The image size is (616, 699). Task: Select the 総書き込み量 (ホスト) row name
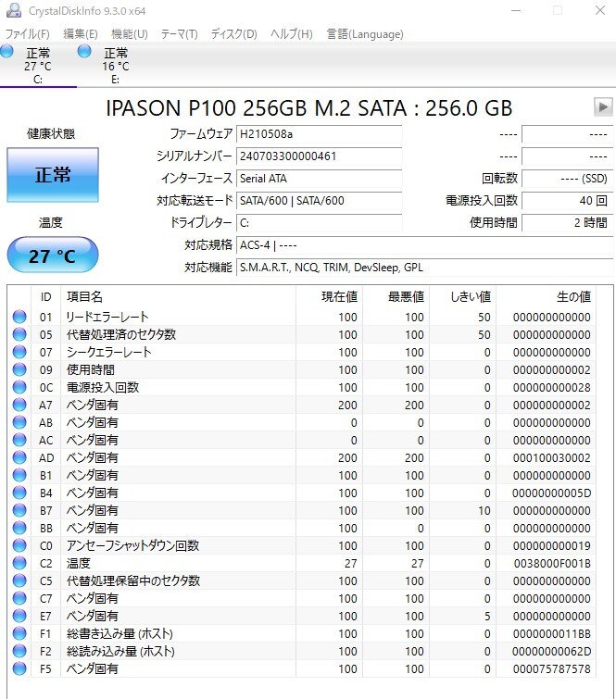tap(119, 634)
